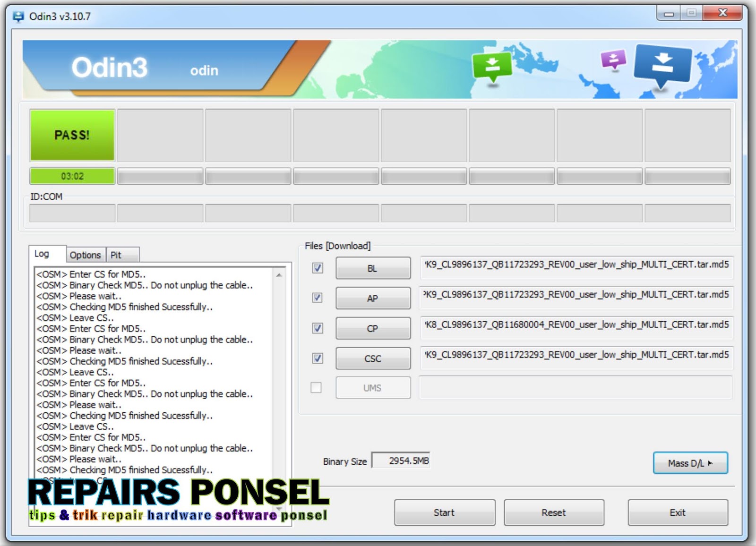Switch to the Log tab
The height and width of the screenshot is (546, 756).
[47, 254]
